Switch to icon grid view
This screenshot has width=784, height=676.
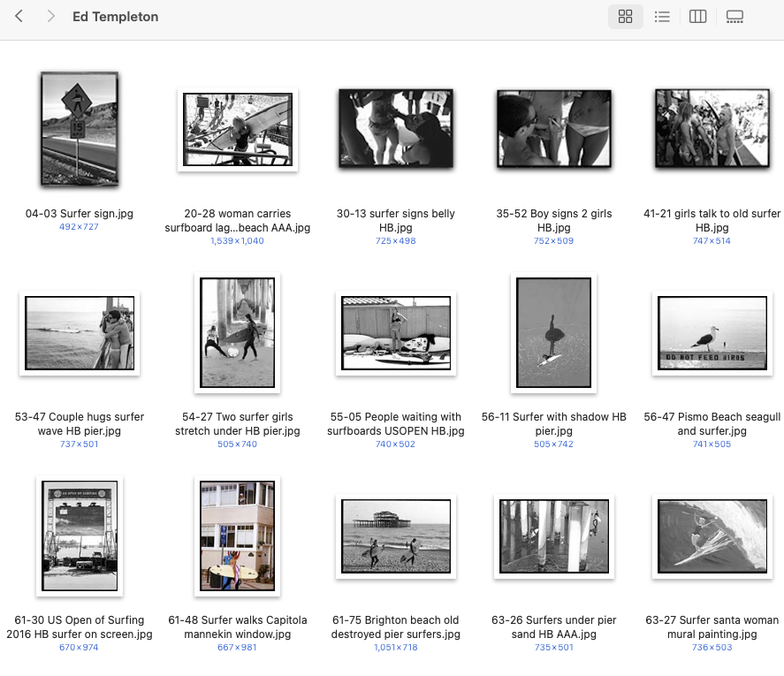click(625, 17)
